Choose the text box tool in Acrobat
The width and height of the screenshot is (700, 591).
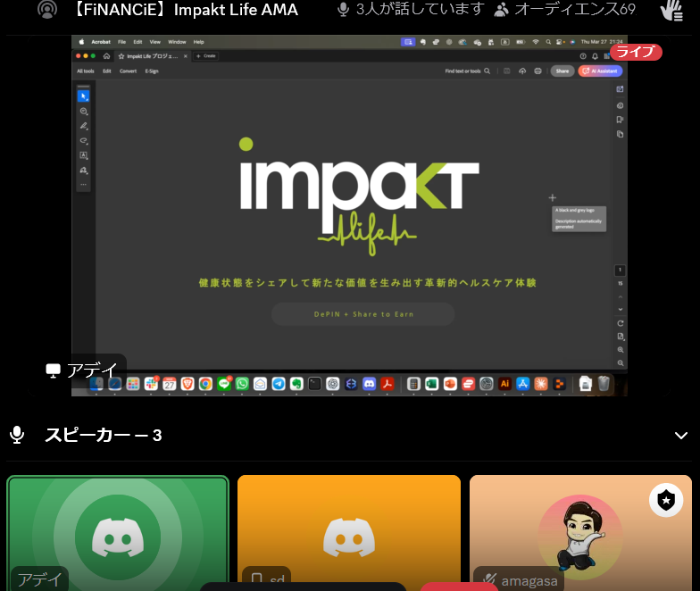84,155
